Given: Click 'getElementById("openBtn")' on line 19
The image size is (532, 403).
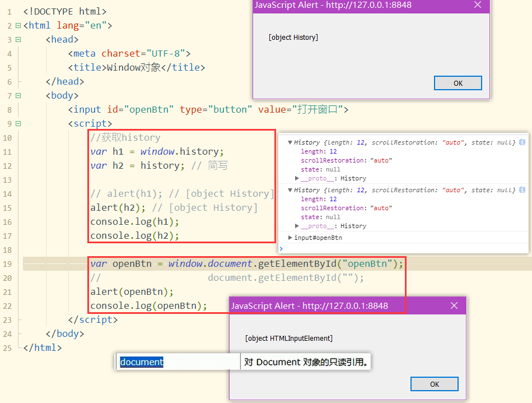Looking at the screenshot, I should (328, 264).
